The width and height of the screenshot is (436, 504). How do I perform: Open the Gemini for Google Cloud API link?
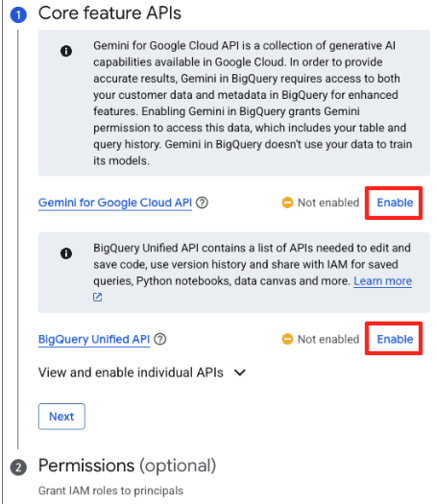pos(115,203)
